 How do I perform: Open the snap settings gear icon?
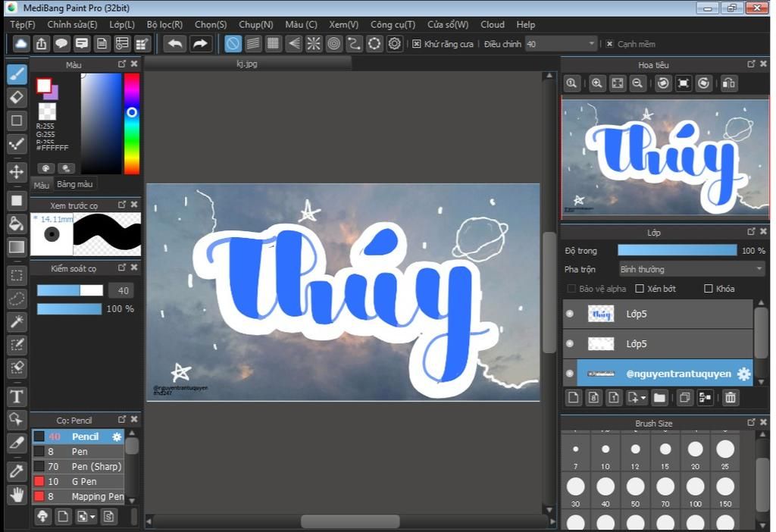pos(394,44)
